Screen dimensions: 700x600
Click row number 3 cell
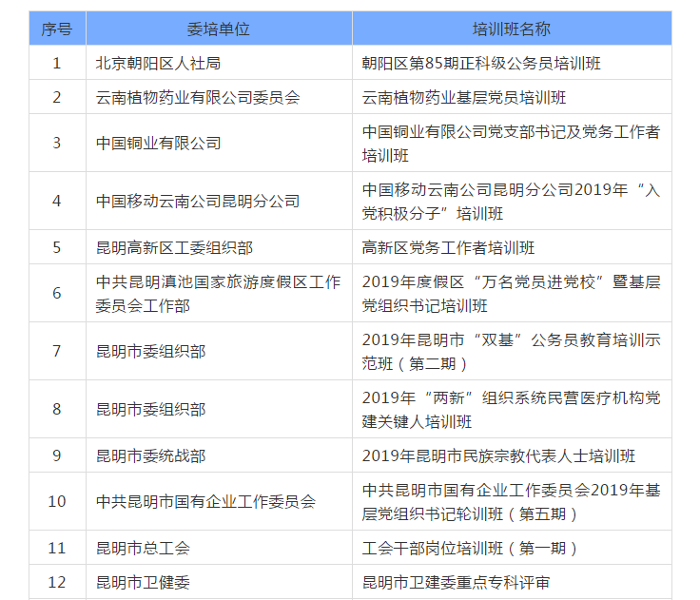57,143
